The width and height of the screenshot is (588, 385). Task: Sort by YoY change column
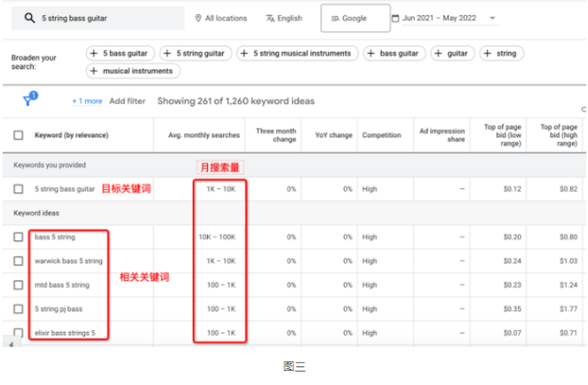click(x=333, y=135)
